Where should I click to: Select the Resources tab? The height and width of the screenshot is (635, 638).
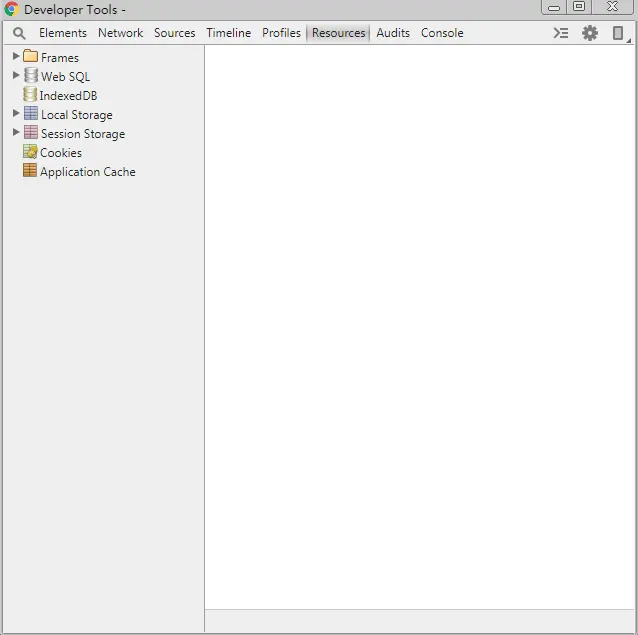(338, 33)
